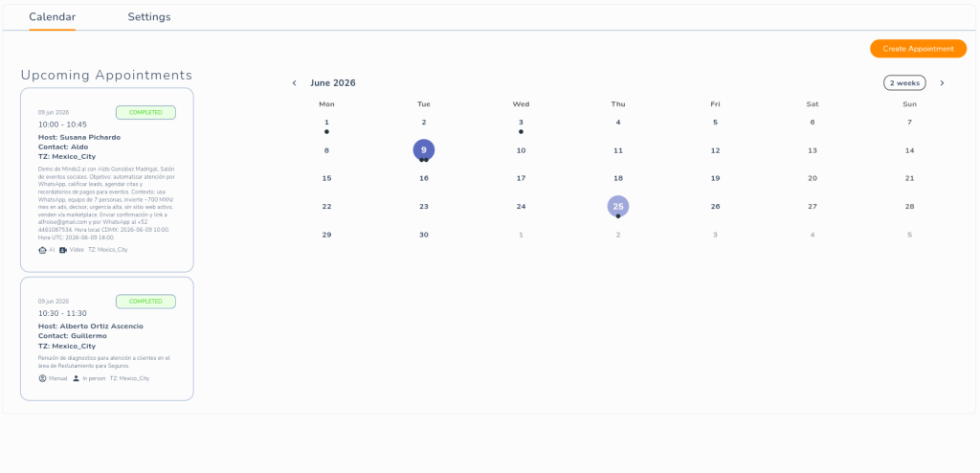
Task: Select June 9 on the calendar
Action: click(x=424, y=150)
